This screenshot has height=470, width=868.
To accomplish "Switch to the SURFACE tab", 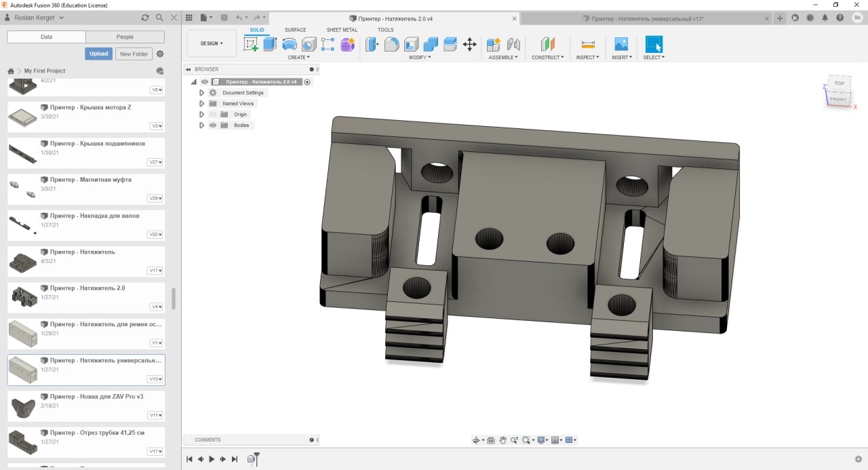I will pyautogui.click(x=295, y=30).
